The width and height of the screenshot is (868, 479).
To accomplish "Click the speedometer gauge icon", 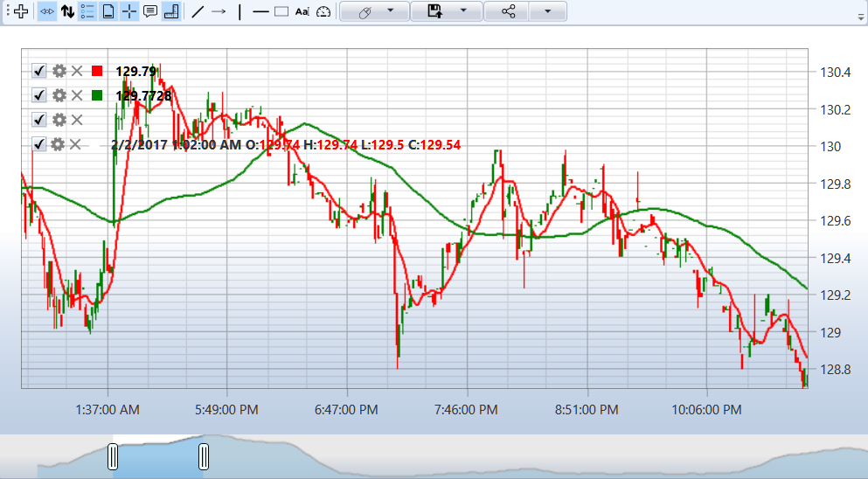I will point(323,11).
